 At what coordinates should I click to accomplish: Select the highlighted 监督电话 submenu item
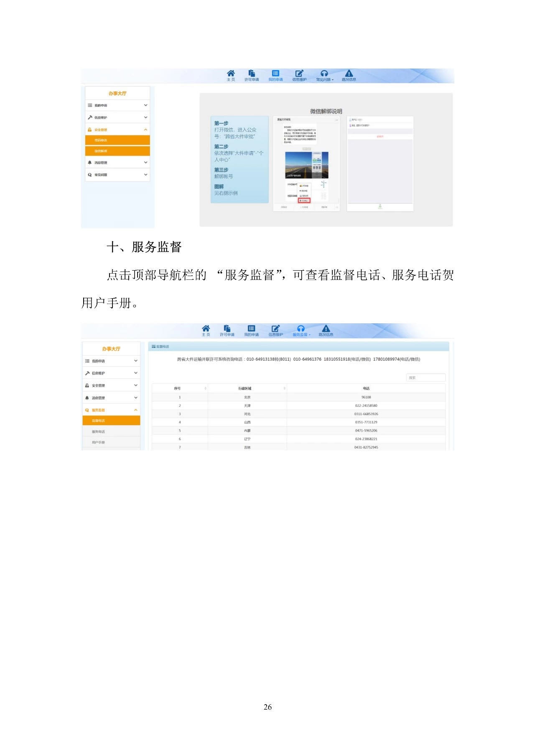click(x=111, y=421)
